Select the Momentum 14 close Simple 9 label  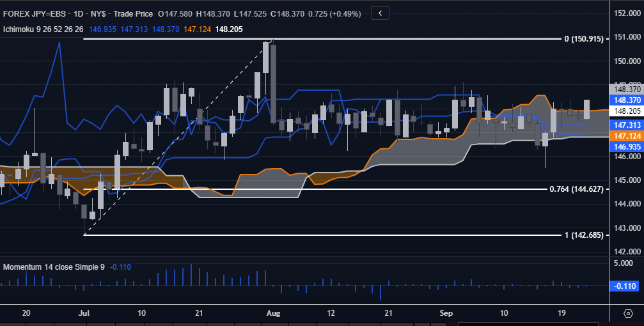pos(54,267)
